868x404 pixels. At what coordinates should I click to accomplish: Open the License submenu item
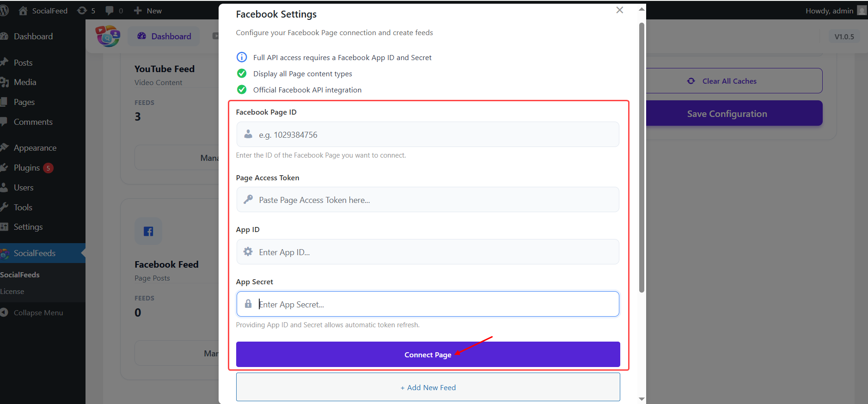12,292
